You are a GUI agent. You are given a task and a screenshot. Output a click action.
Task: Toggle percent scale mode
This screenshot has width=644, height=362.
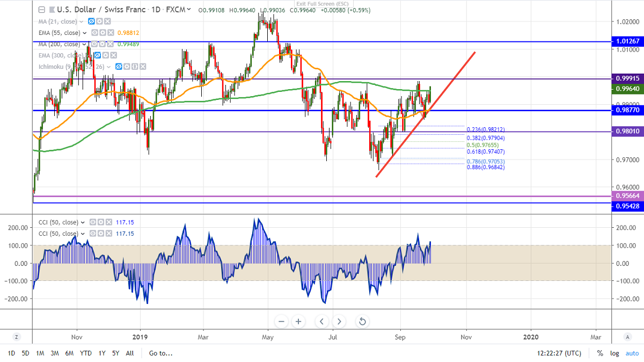point(600,353)
